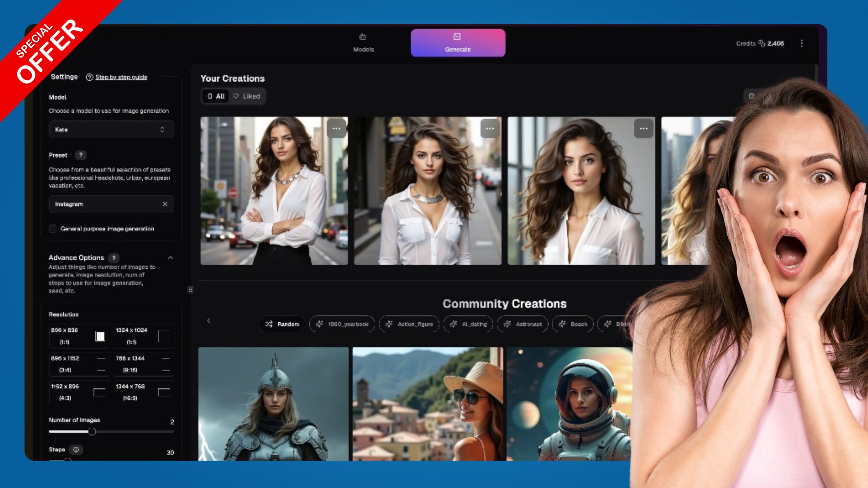Open options menu on second creation image
The height and width of the screenshot is (488, 868).
click(x=490, y=129)
